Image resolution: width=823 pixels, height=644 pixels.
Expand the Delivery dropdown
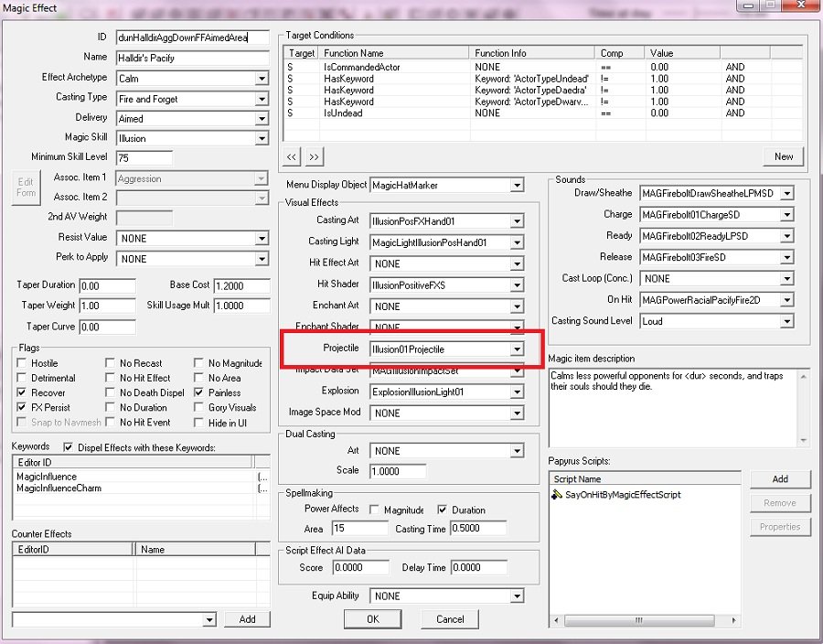[x=262, y=119]
